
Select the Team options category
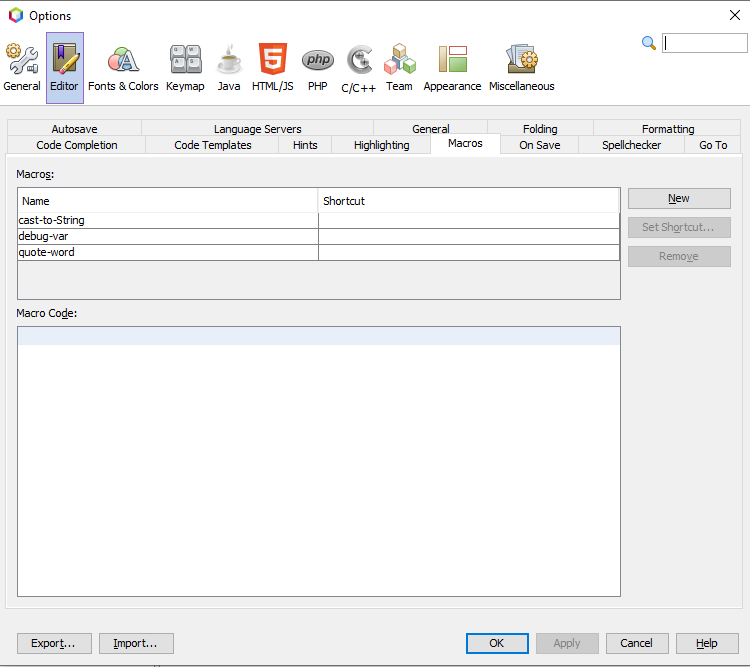click(x=399, y=68)
